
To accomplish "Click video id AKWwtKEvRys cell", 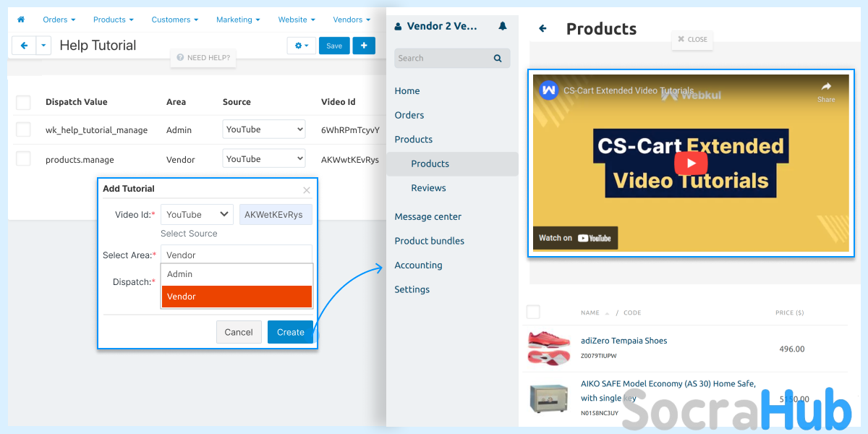I will point(350,160).
